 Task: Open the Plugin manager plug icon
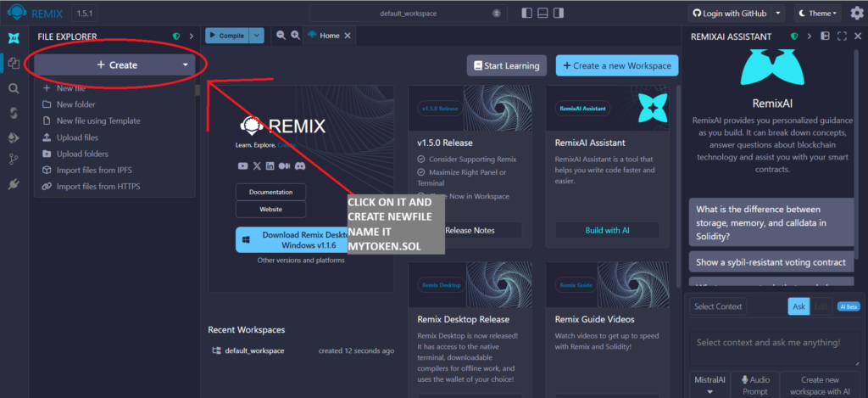14,183
